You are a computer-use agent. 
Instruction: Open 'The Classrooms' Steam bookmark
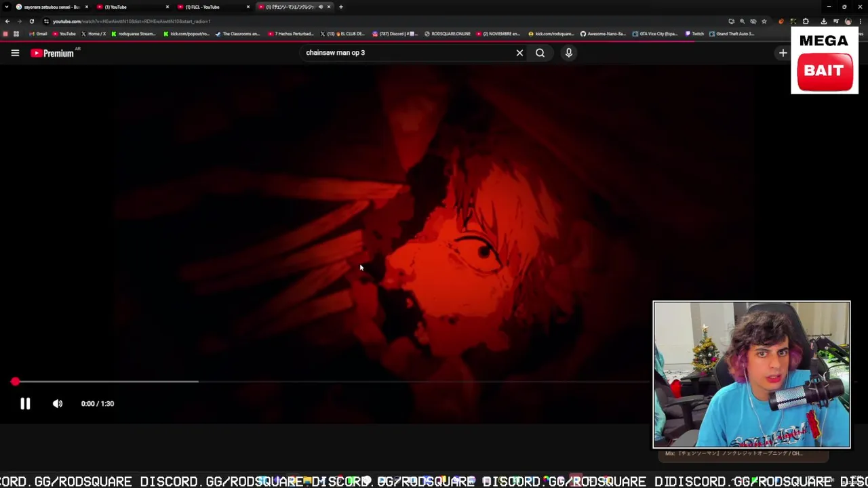click(x=237, y=34)
